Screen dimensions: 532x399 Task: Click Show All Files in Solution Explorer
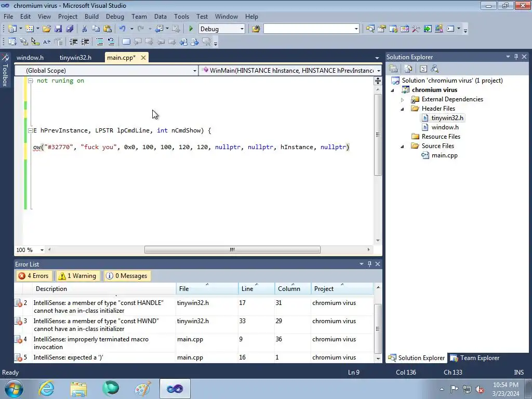coord(408,69)
